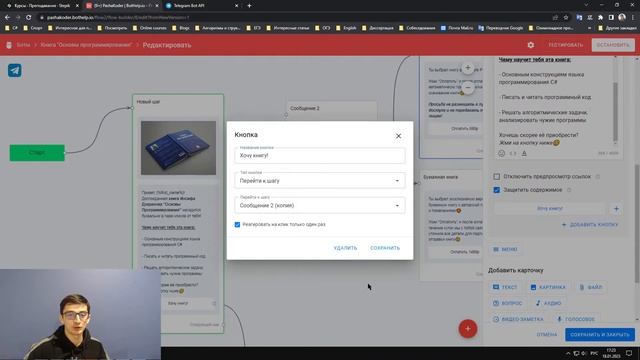This screenshot has width=640, height=360.
Task: Open the 'Книга Основы программирования' breadcrumb
Action: 86,45
